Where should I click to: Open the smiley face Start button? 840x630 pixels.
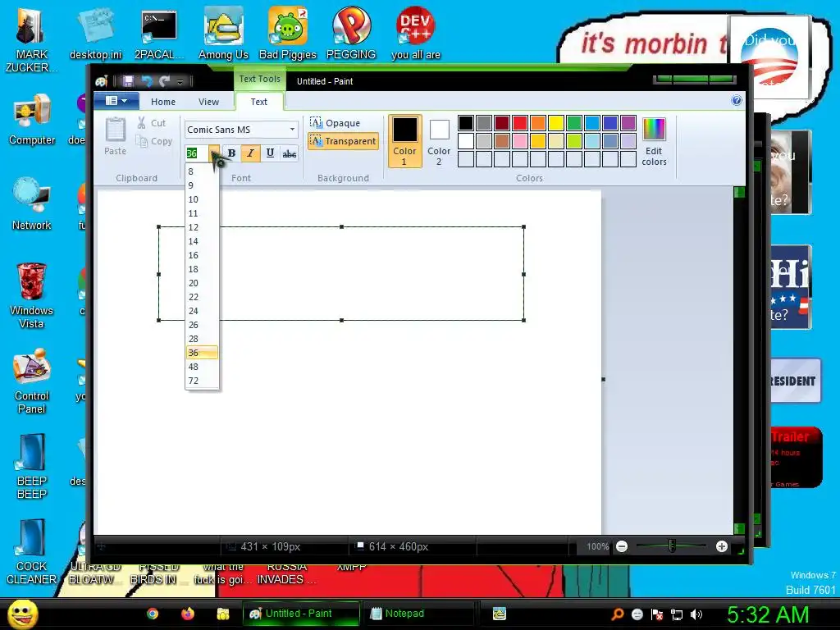tap(22, 614)
